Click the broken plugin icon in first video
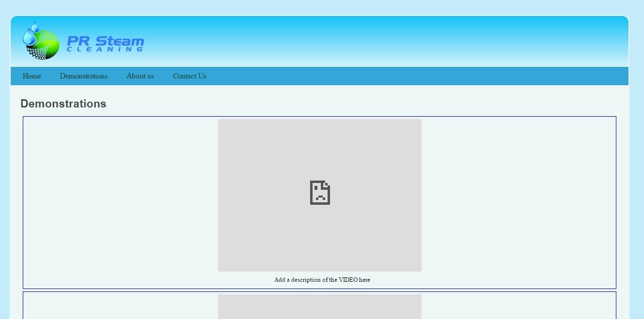Image resolution: width=644 pixels, height=319 pixels. coord(320,193)
